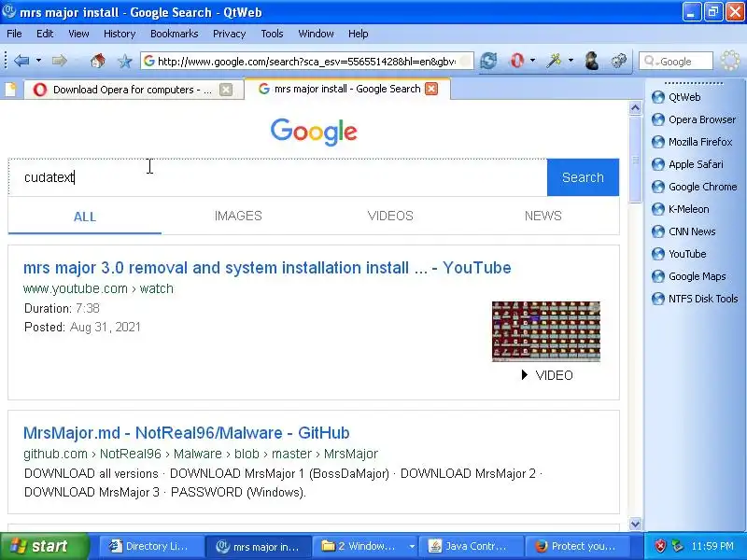Click the gears settings toolbar icon

click(619, 61)
